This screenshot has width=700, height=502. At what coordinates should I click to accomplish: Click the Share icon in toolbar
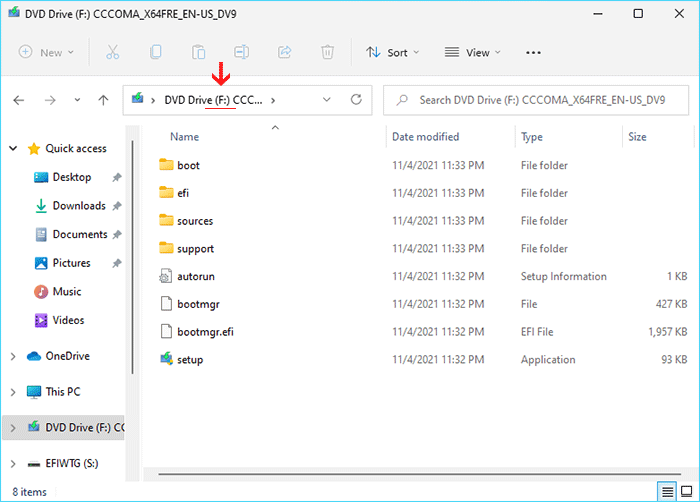click(x=284, y=52)
